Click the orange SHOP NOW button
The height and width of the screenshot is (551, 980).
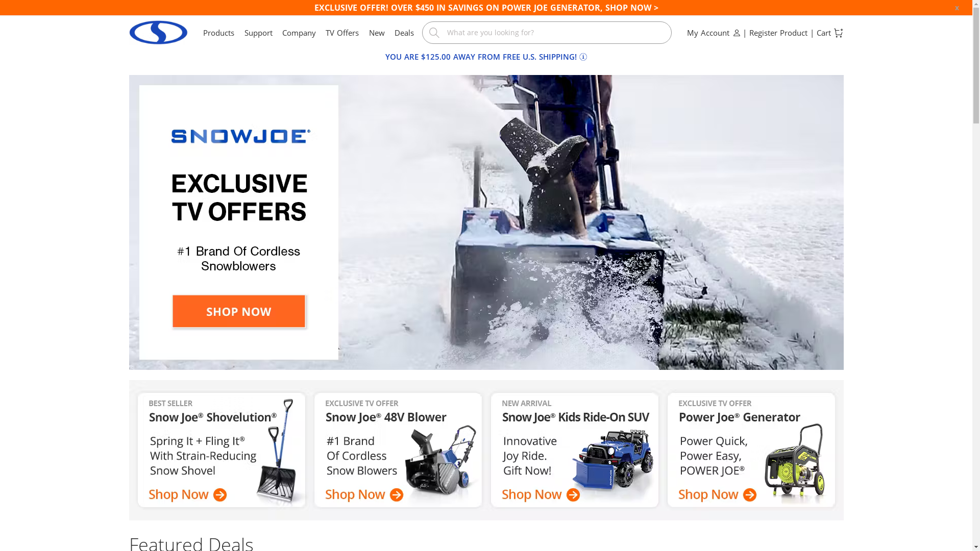[239, 311]
